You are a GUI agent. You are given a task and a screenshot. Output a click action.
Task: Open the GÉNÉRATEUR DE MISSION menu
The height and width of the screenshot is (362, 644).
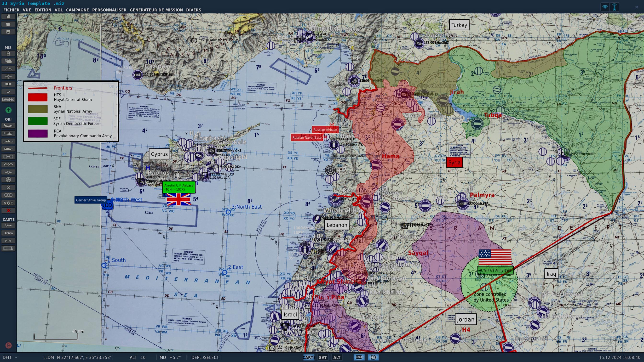pos(156,10)
